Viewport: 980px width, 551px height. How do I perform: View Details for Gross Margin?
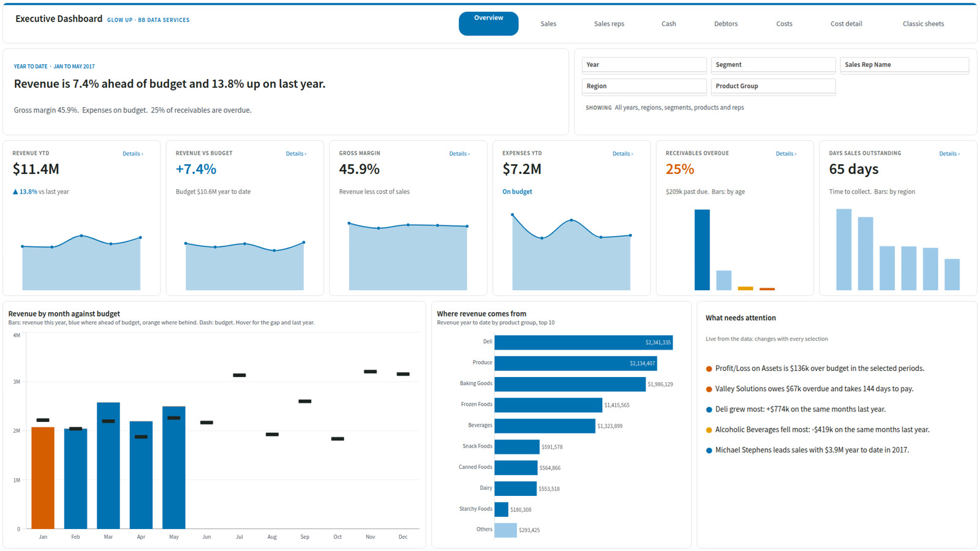(459, 154)
